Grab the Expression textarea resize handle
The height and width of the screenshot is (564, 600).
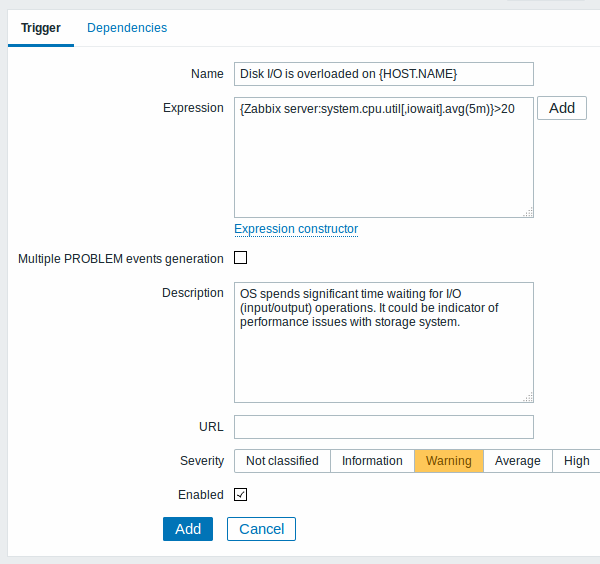point(528,212)
